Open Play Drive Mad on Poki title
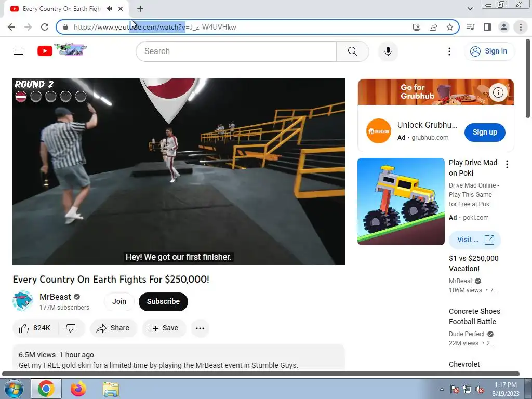532x399 pixels. coord(473,168)
